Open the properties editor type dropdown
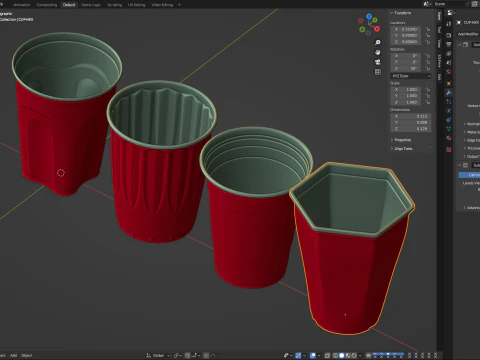Screen dimensions: 480x360 pos(451,13)
